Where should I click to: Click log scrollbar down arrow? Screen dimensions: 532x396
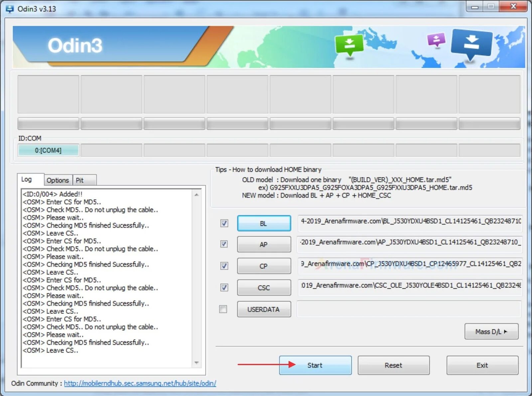(197, 363)
